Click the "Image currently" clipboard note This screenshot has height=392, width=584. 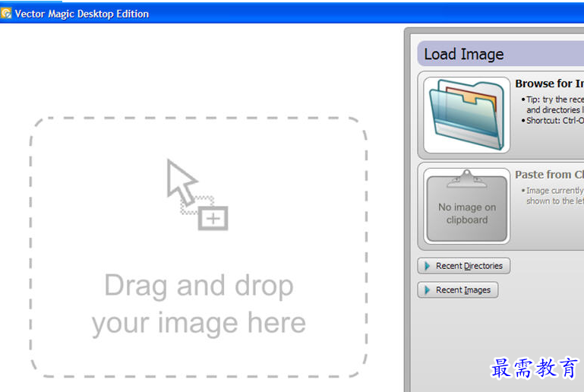[555, 191]
